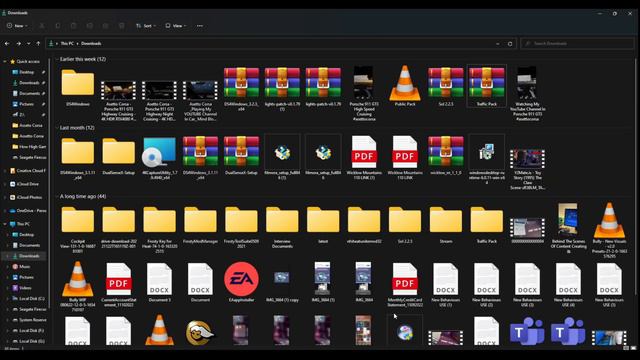640x360 pixels.
Task: Go up one level with the Up arrow
Action: [38, 43]
